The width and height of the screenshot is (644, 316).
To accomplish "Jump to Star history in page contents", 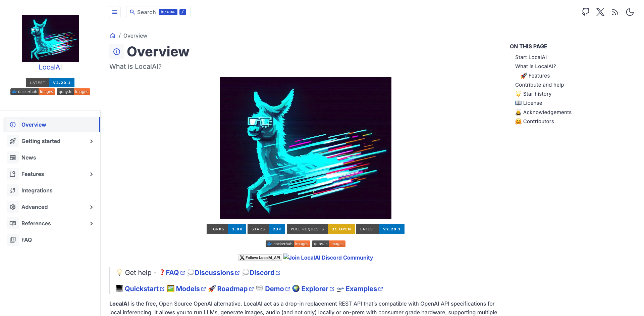I will click(x=537, y=94).
